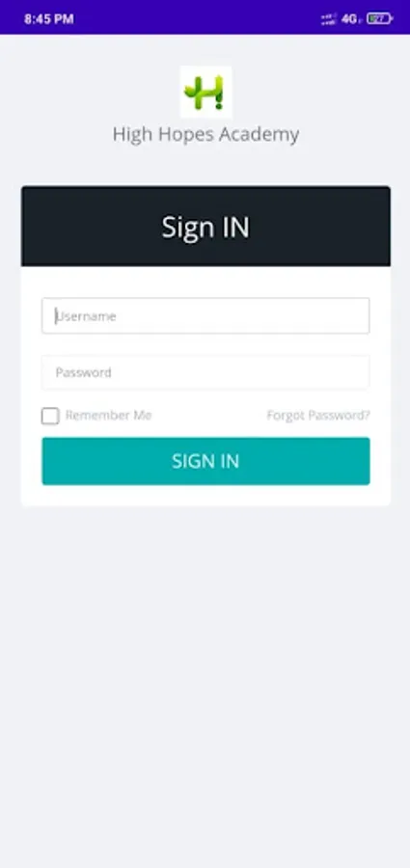Screen dimensions: 410x868
Task: Focus the Username input field
Action: click(x=205, y=315)
